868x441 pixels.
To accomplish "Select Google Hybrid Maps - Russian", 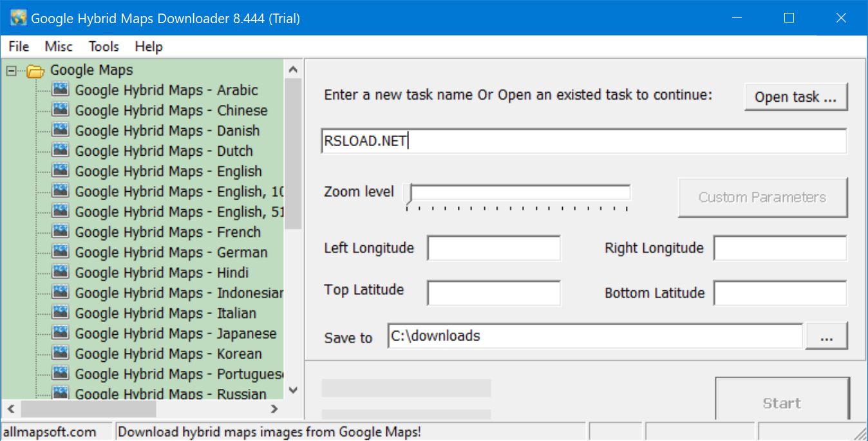I will click(170, 393).
